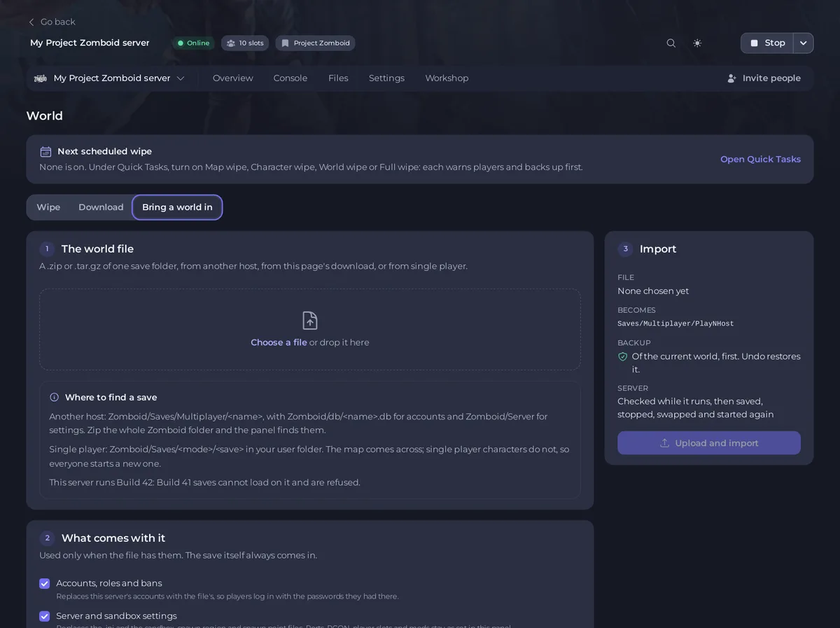The image size is (840, 628).
Task: Open the Overview tab
Action: point(233,78)
